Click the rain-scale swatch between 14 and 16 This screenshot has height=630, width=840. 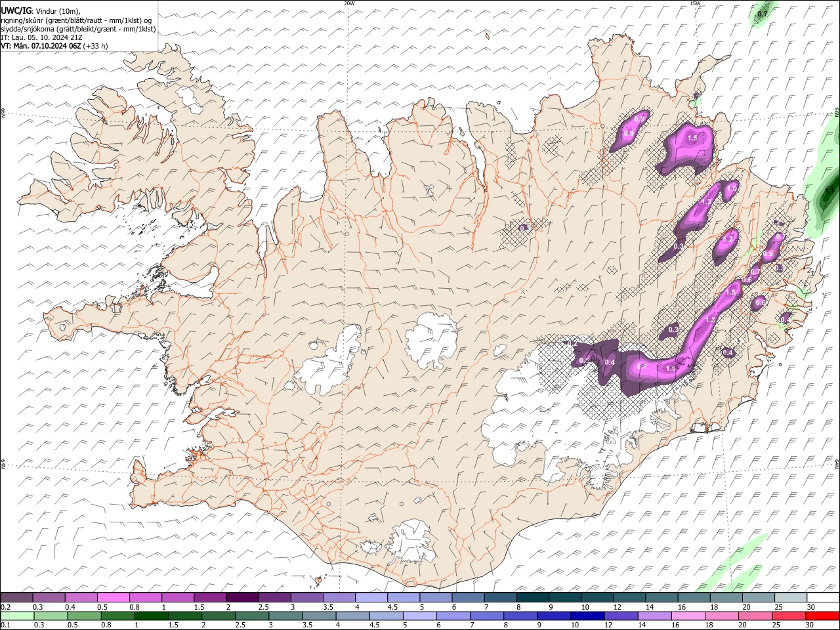pos(654,616)
